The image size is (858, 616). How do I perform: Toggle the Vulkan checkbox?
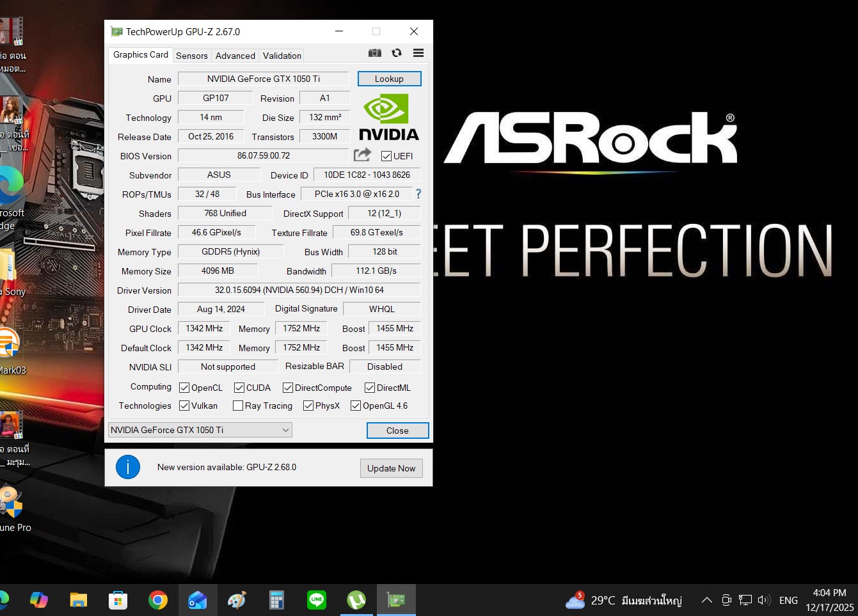(x=184, y=406)
